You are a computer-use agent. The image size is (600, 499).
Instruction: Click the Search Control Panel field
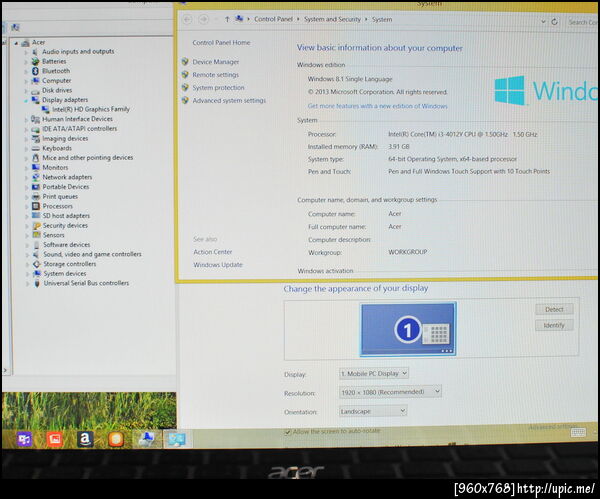pyautogui.click(x=582, y=22)
